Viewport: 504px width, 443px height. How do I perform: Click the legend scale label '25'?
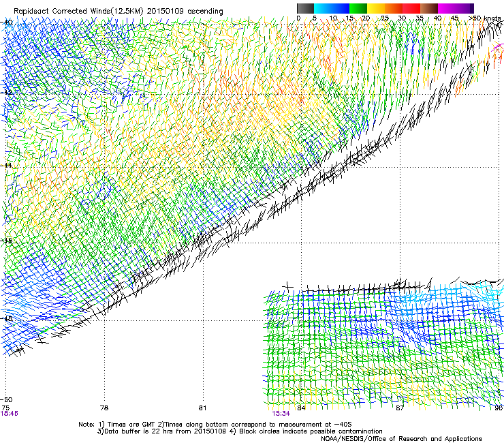click(x=385, y=18)
